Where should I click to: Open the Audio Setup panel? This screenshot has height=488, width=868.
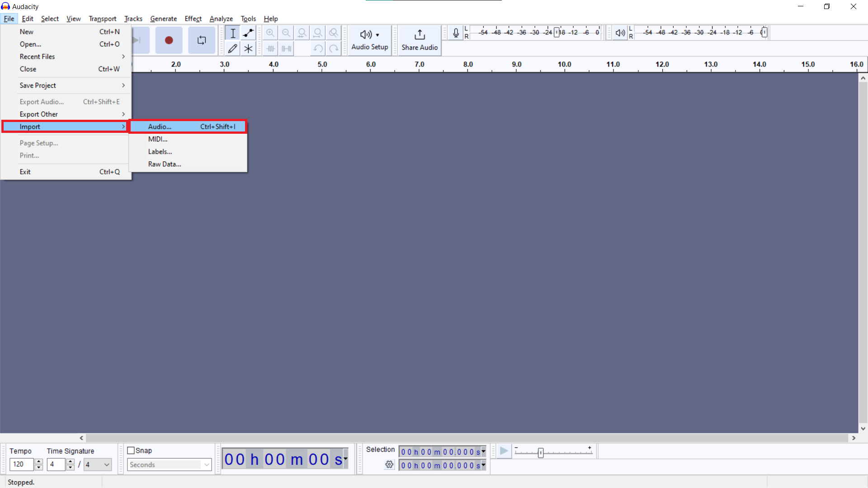click(x=370, y=40)
